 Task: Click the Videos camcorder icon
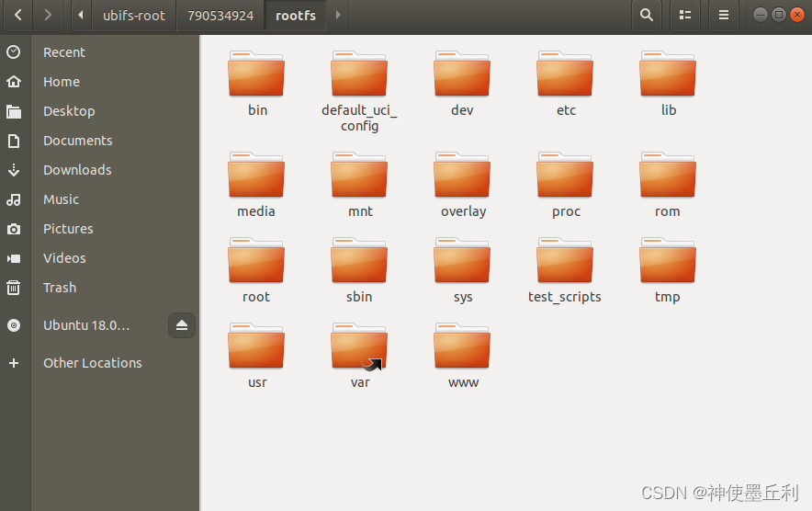click(14, 258)
